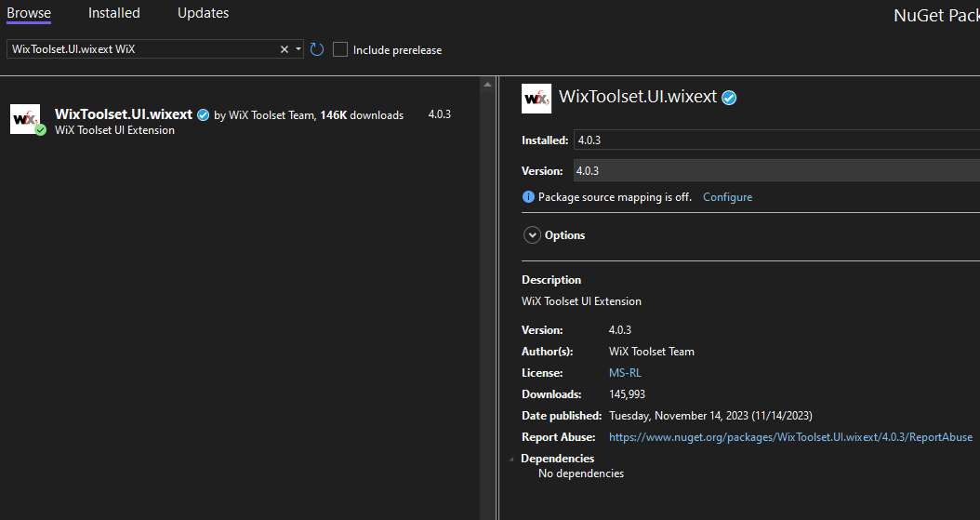This screenshot has width=980, height=520.
Task: Refresh the package list
Action: [x=317, y=49]
